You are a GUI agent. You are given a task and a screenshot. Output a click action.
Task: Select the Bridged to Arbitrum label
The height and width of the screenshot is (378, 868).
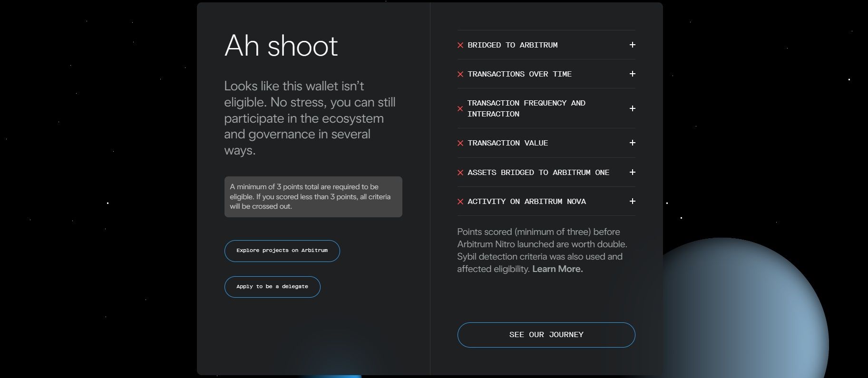click(513, 45)
